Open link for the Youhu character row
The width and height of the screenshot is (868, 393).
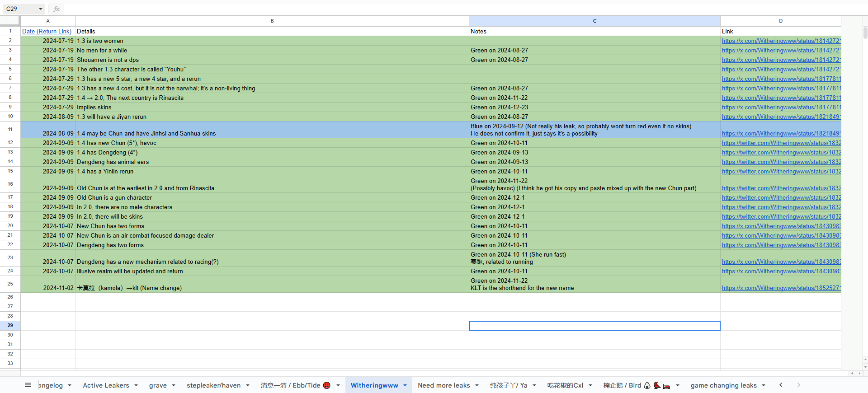(x=781, y=70)
